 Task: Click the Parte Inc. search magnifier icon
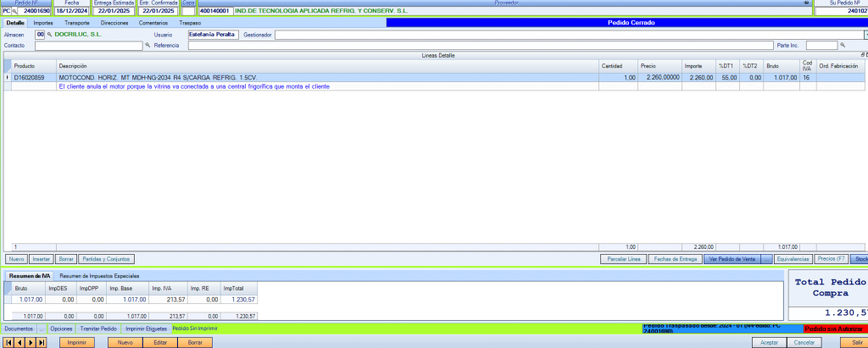[843, 45]
